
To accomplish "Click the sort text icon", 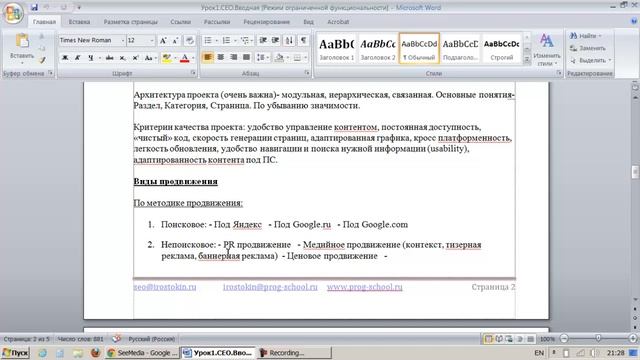I will [289, 40].
